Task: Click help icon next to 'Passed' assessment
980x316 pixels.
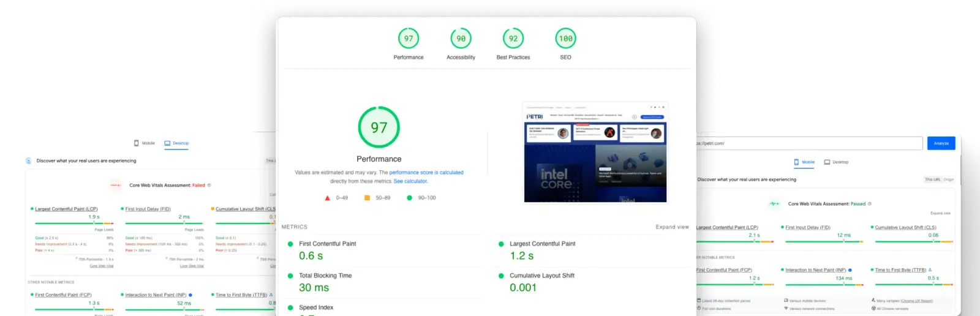Action: tap(870, 204)
